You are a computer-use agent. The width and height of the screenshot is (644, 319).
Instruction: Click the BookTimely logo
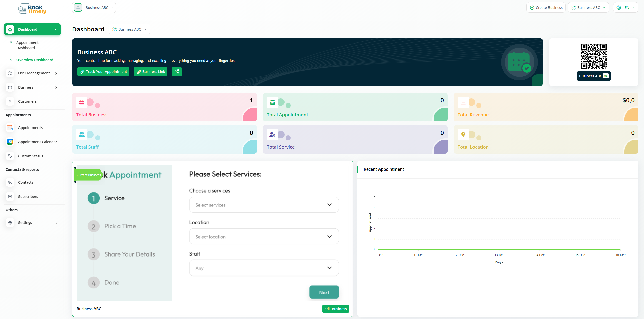coord(32,8)
